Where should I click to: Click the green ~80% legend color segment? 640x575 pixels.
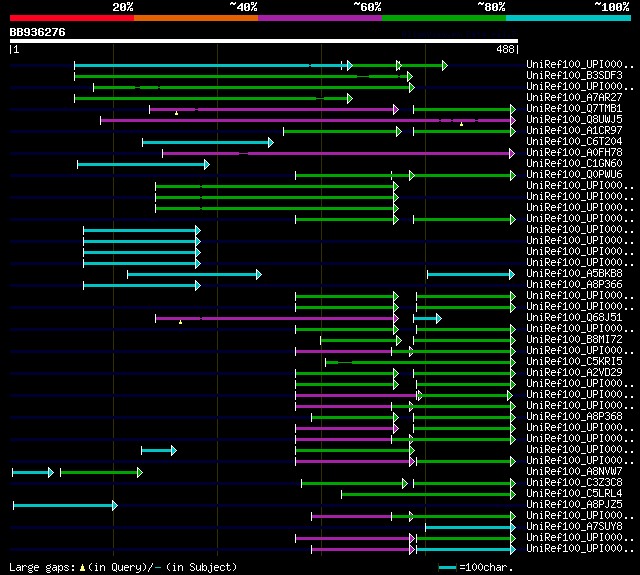(444, 18)
